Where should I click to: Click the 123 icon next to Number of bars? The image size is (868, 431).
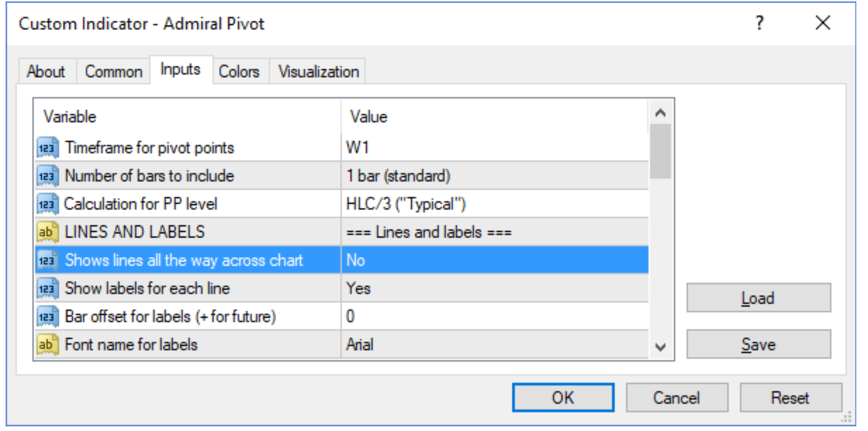[x=47, y=176]
